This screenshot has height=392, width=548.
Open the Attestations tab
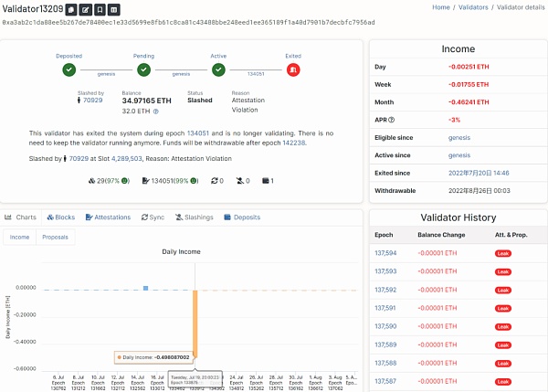tap(109, 217)
